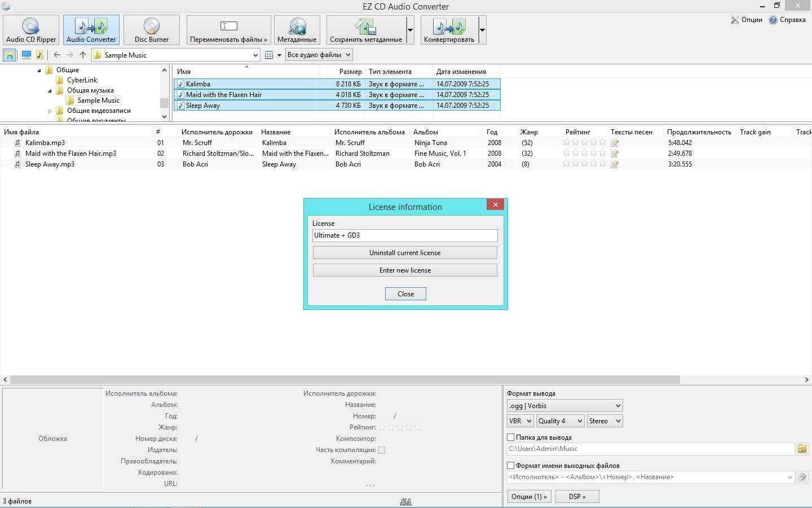
Task: Select Kalimba in the file browser
Action: 337,84
